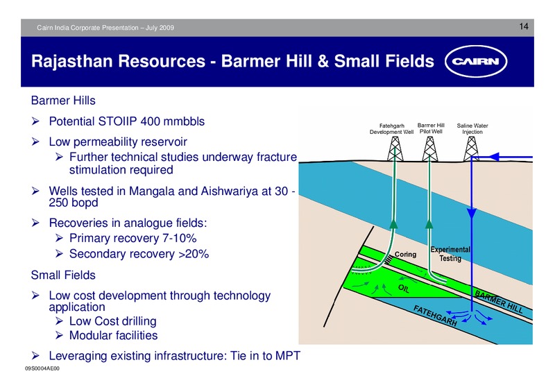555x392 pixels.
Task: Click the bullet arrow beside Wells tested
Action: click(35, 191)
